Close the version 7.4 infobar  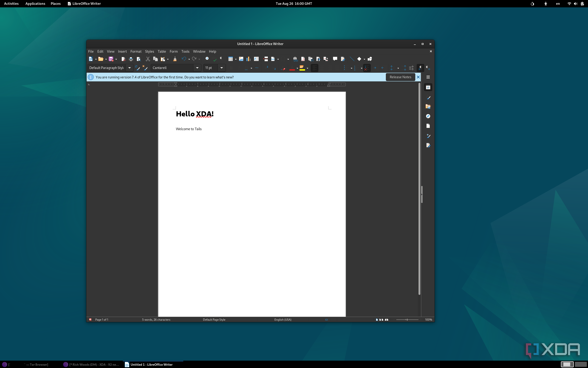(418, 77)
